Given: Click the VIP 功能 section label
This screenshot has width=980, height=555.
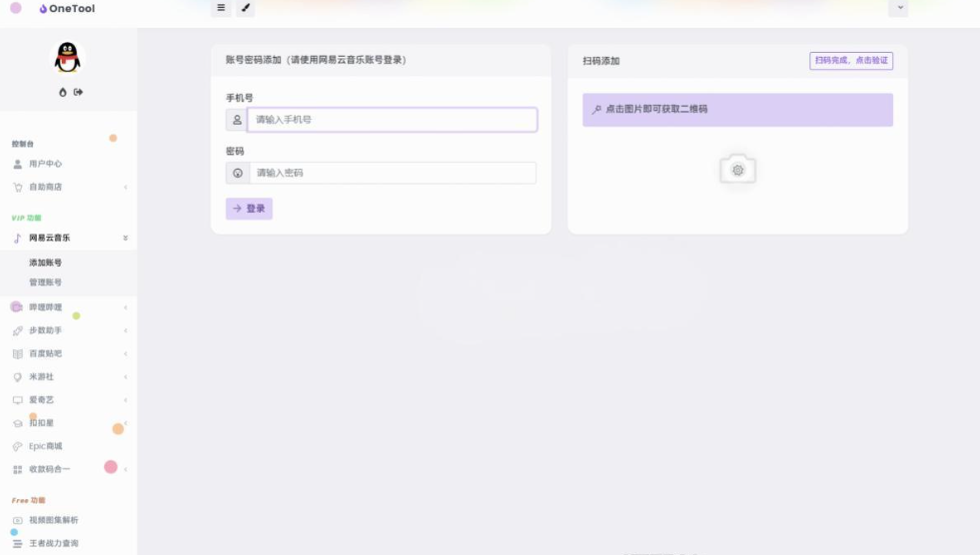Looking at the screenshot, I should click(26, 218).
